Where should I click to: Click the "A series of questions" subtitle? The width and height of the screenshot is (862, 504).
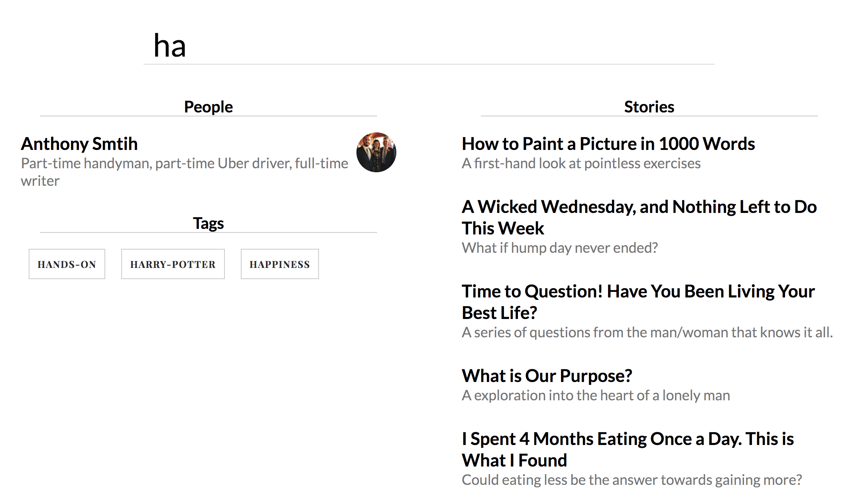(647, 333)
